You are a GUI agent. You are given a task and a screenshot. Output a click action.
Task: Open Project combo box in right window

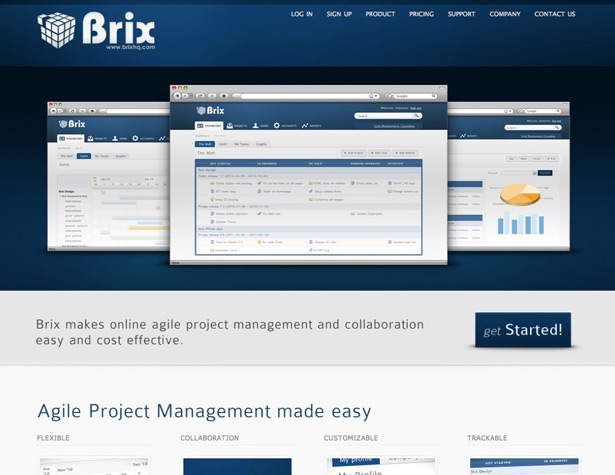pos(518,173)
